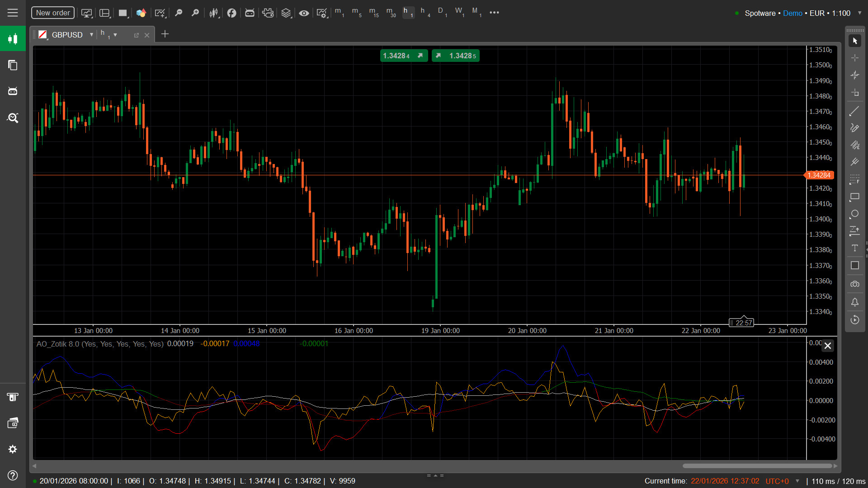868x488 pixels.
Task: Open the layers toolbar icon
Action: pos(286,13)
